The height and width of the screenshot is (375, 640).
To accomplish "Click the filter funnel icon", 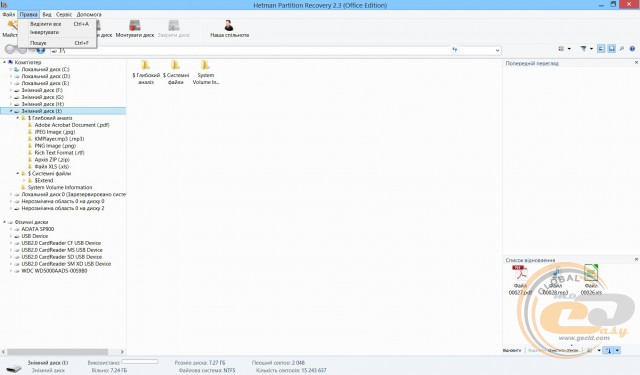I will 584,49.
